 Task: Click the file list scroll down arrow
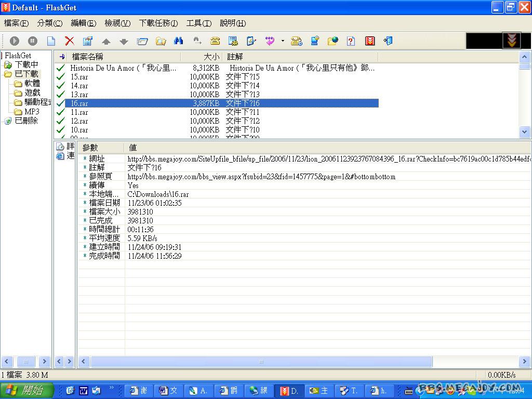[525, 132]
